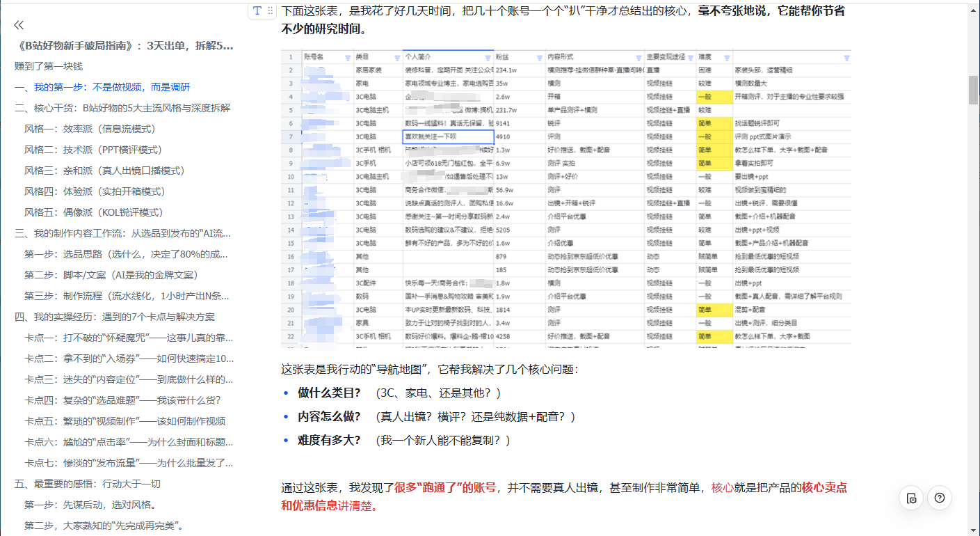Open the 粉丝 column filter dropdown
The image size is (980, 536).
click(x=539, y=57)
